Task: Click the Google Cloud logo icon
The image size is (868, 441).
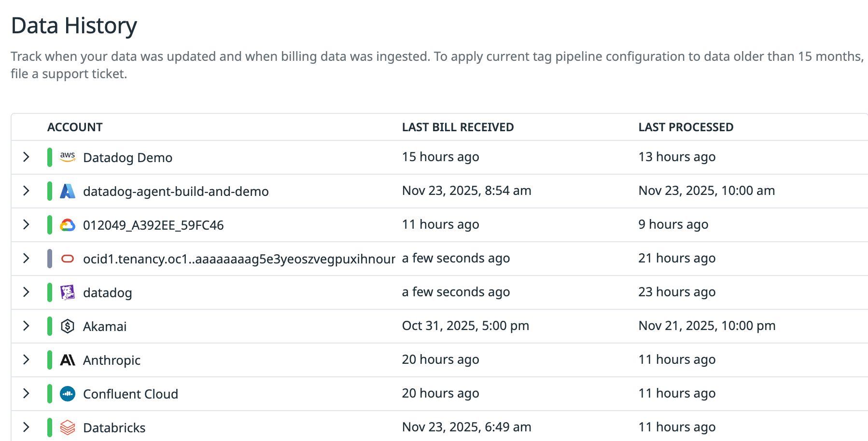Action: [x=68, y=225]
